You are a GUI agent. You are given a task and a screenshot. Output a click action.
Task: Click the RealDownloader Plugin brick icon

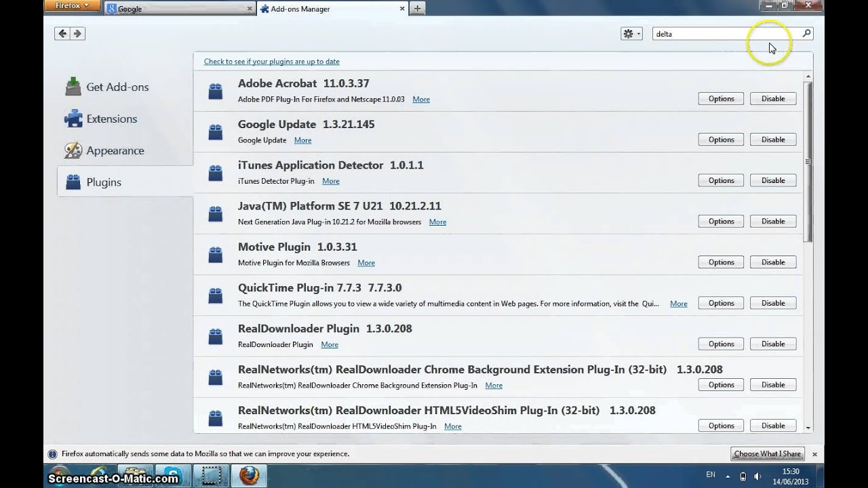click(x=216, y=336)
